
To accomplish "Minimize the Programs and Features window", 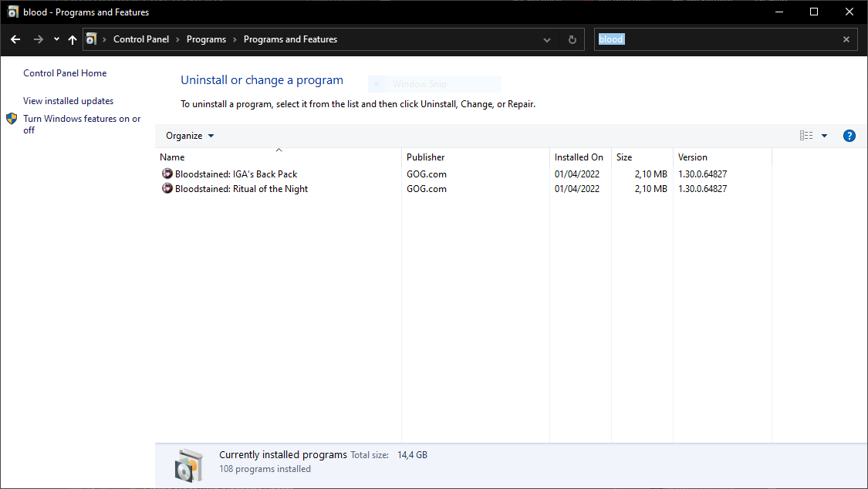I will tap(778, 12).
